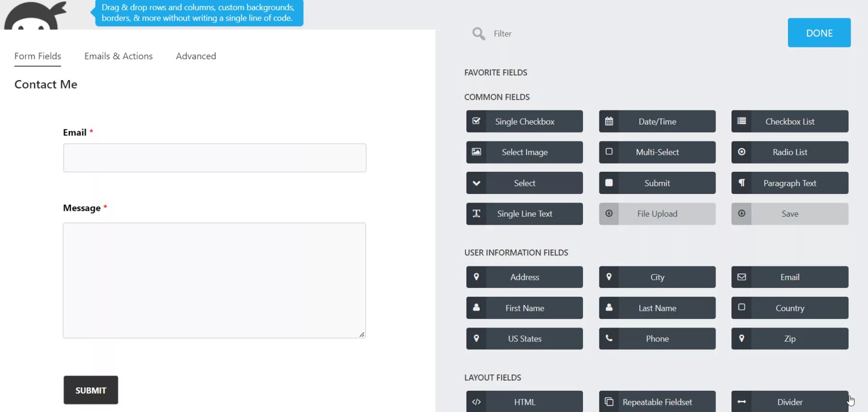Click the drag & drop promo tooltip
The width and height of the screenshot is (868, 412).
click(198, 13)
